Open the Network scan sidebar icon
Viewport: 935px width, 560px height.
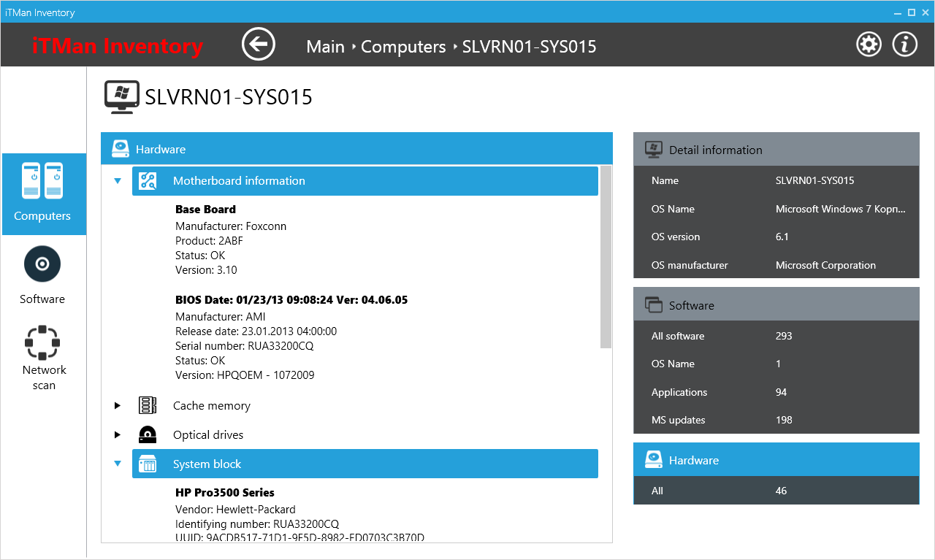coord(42,342)
